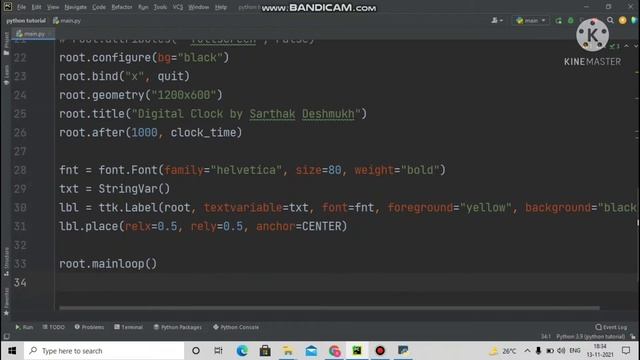Open Mail app from the taskbar
The width and height of the screenshot is (640, 360).
click(x=311, y=351)
